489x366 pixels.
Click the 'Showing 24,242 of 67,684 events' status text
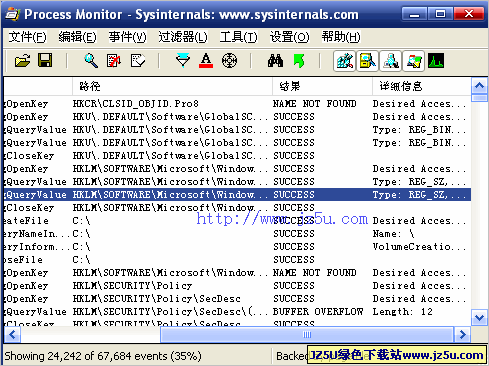point(103,356)
